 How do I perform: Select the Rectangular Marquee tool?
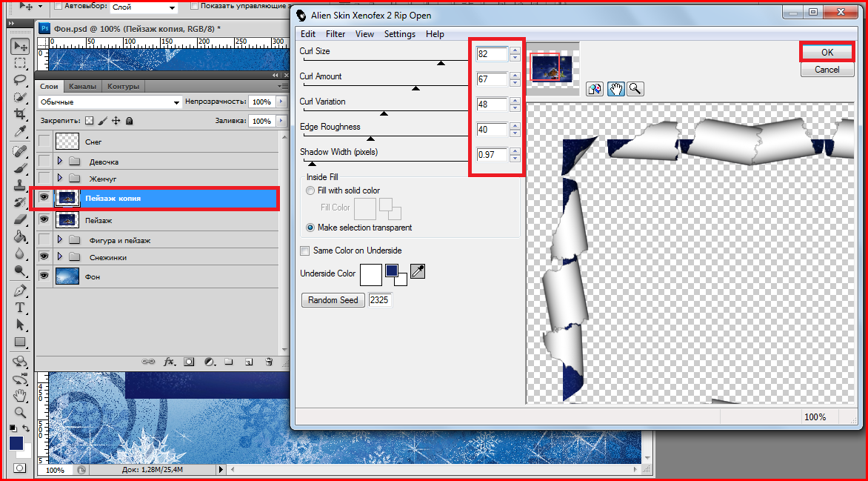click(21, 62)
